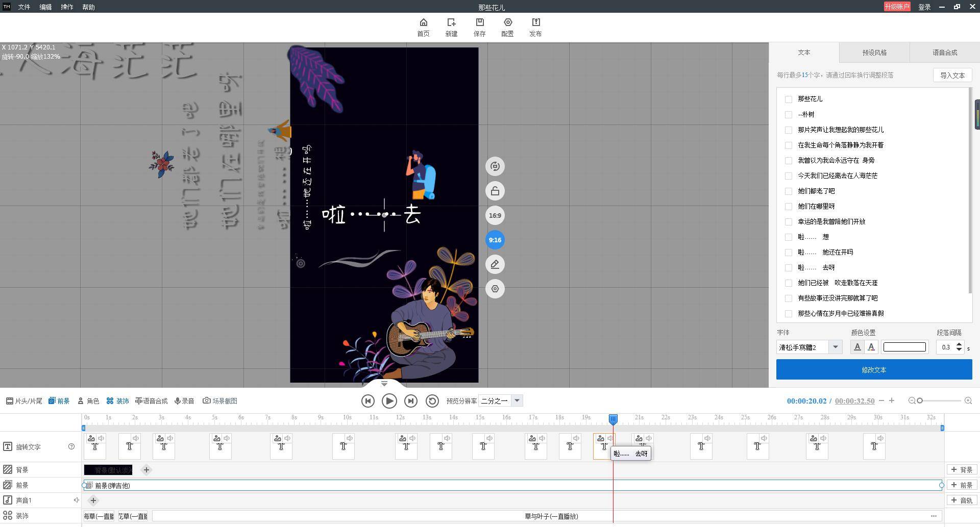The width and height of the screenshot is (980, 527).
Task: Add clip to 声音1 track plus
Action: click(93, 500)
